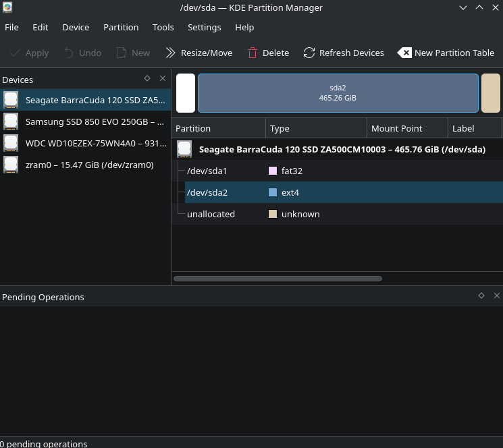Float the Pending Operations panel with diamond icon

click(481, 296)
